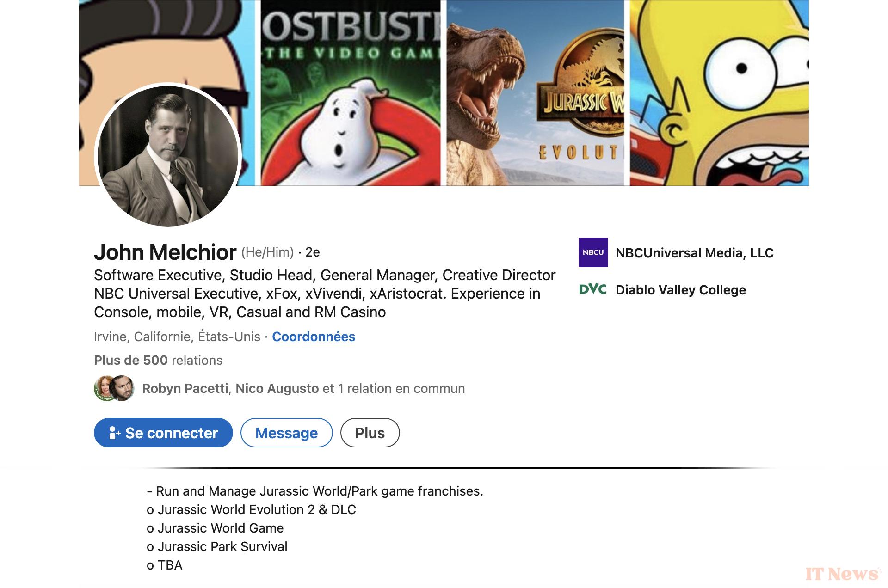Open Diablo Valley College school link
This screenshot has width=888, height=588.
pos(680,290)
